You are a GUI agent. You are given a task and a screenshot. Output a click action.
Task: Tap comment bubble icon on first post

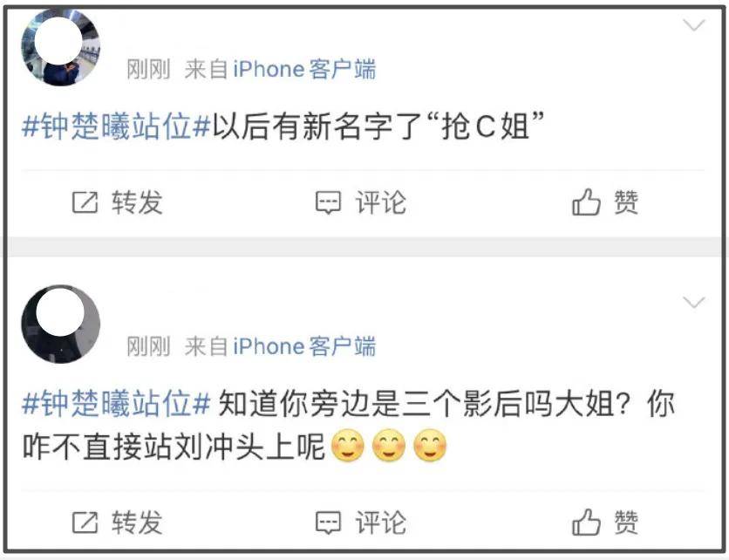(328, 202)
